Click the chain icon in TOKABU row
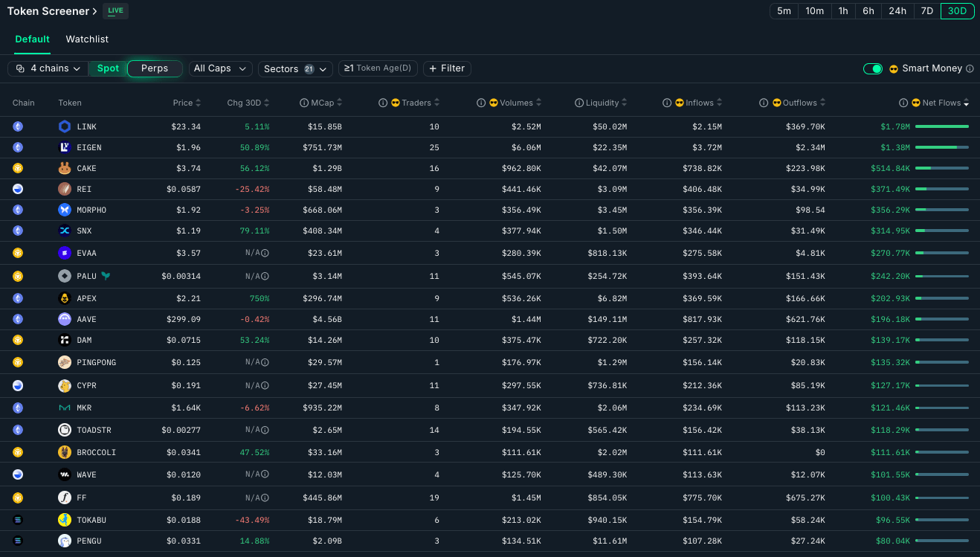Image resolution: width=980 pixels, height=557 pixels. tap(18, 519)
